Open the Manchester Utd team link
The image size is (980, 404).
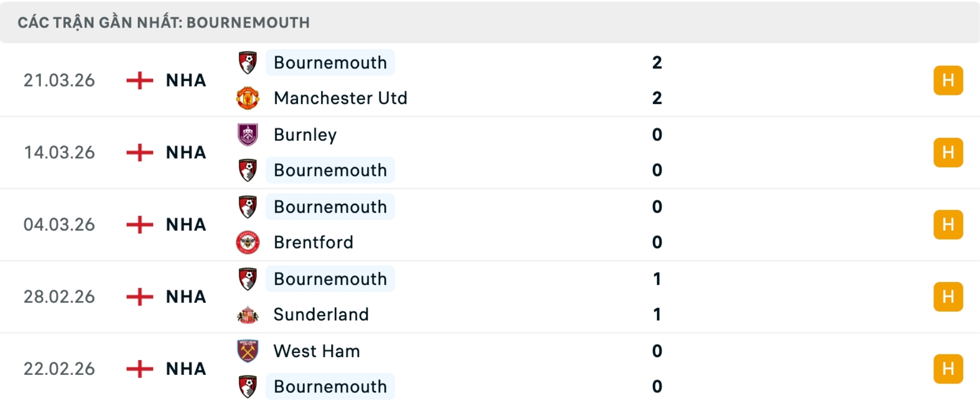340,98
